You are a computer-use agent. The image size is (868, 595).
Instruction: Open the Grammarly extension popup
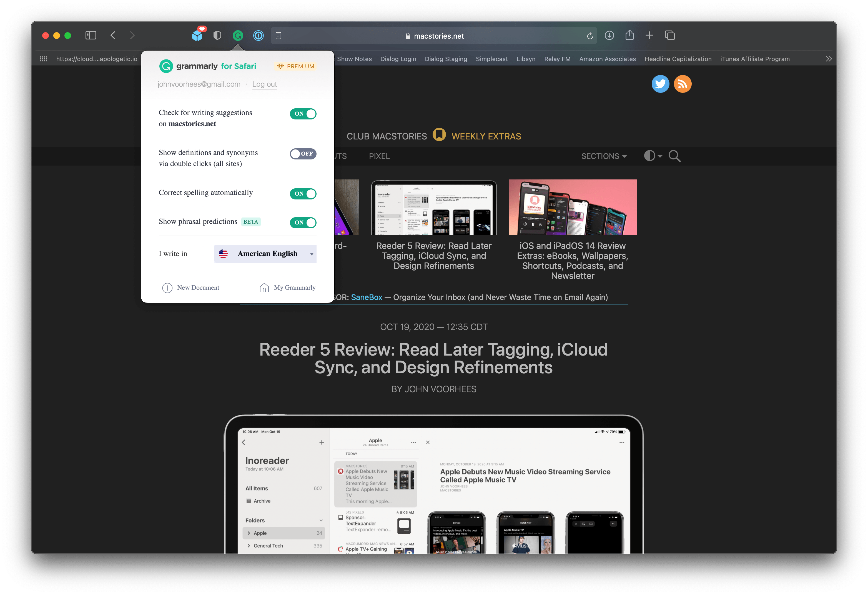(x=238, y=36)
